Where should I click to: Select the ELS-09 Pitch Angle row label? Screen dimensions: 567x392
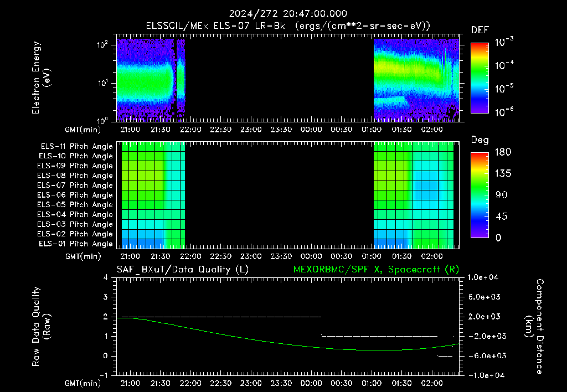coord(75,166)
